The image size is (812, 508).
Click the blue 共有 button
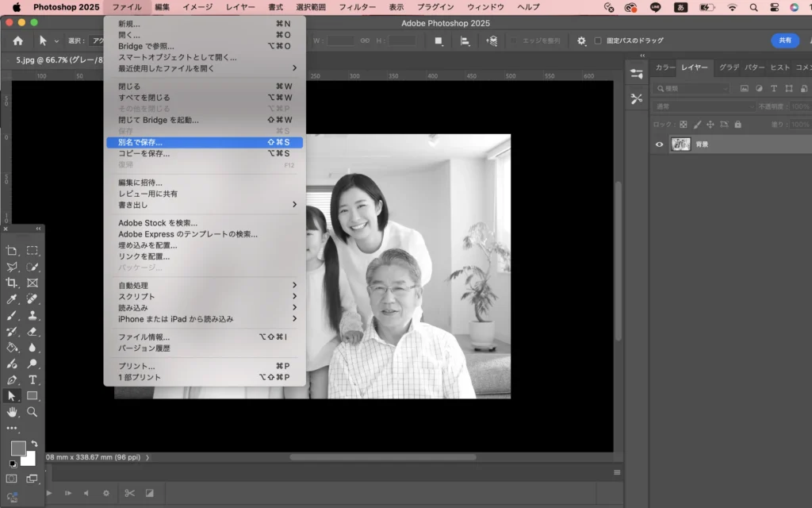784,40
